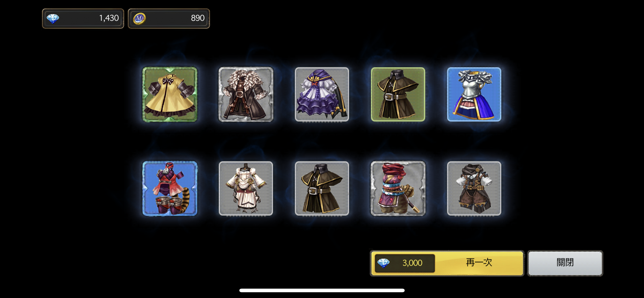Viewport: 644px width, 298px height.
Task: Click the diamond icon on draw button
Action: click(383, 263)
